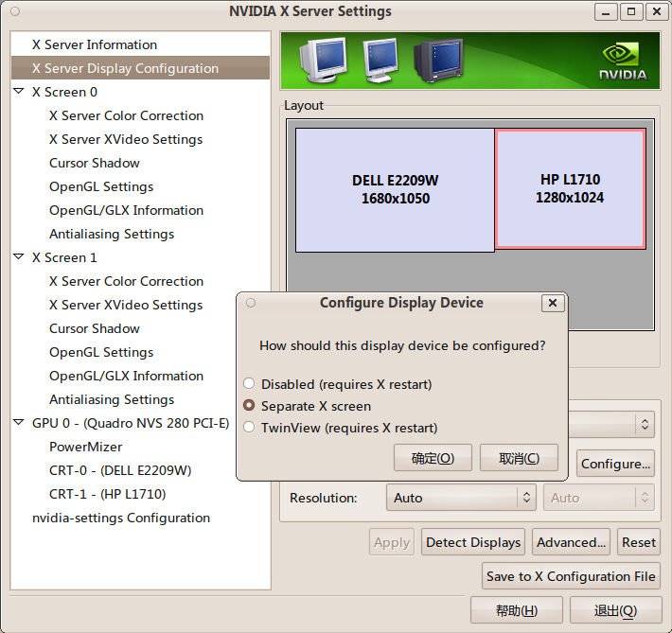Screen dimensions: 672x633
Task: Open Cursor Shadow under X Screen 1
Action: point(95,328)
